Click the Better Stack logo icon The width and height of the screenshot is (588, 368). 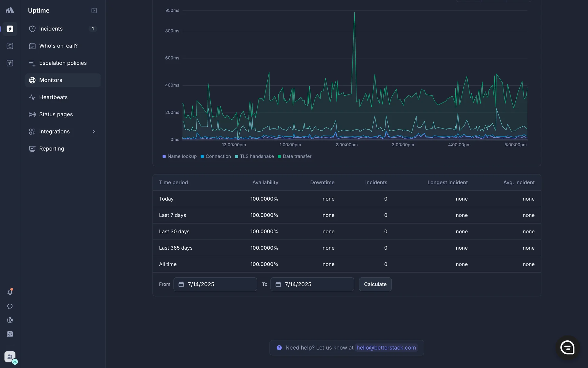(x=10, y=10)
